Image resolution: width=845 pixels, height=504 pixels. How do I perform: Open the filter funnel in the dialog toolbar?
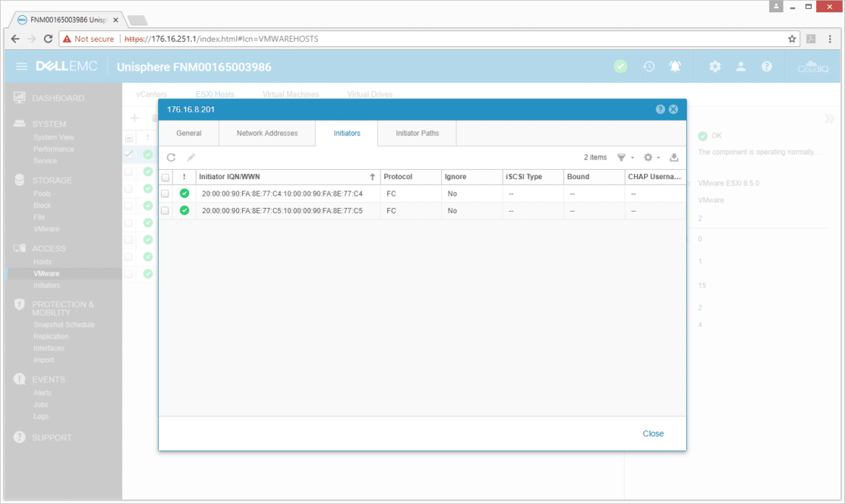(621, 157)
